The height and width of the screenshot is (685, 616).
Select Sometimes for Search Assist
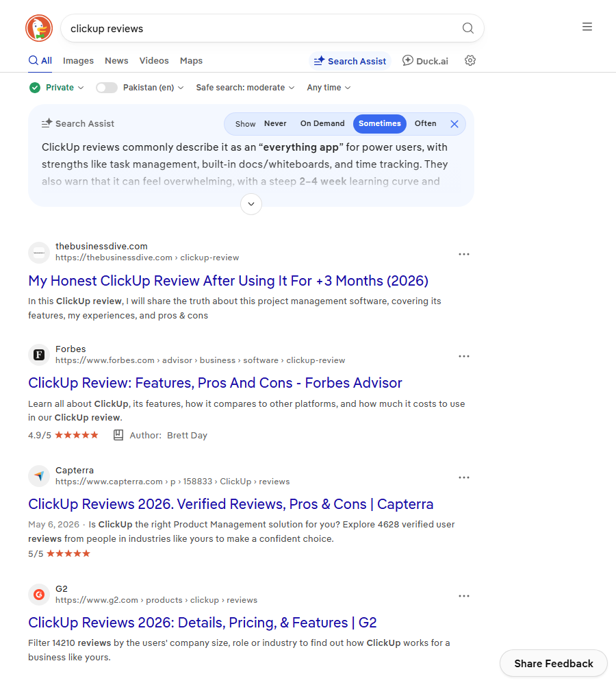380,123
